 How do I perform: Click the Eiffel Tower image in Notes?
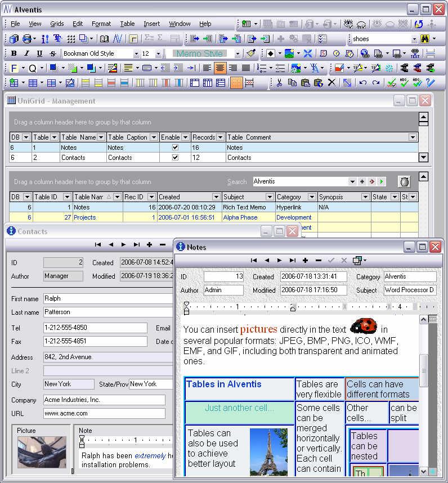(x=268, y=452)
